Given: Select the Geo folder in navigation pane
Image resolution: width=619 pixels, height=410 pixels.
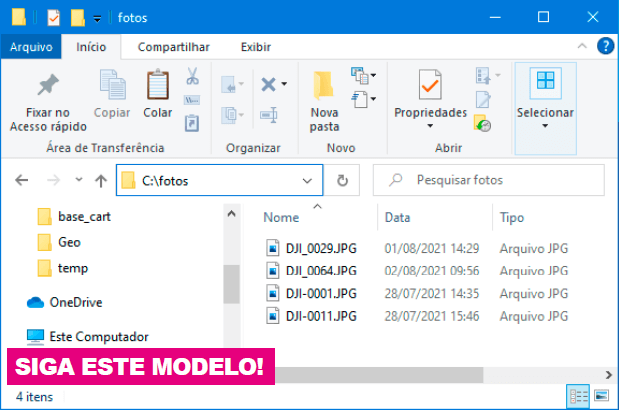Looking at the screenshot, I should click(x=59, y=242).
